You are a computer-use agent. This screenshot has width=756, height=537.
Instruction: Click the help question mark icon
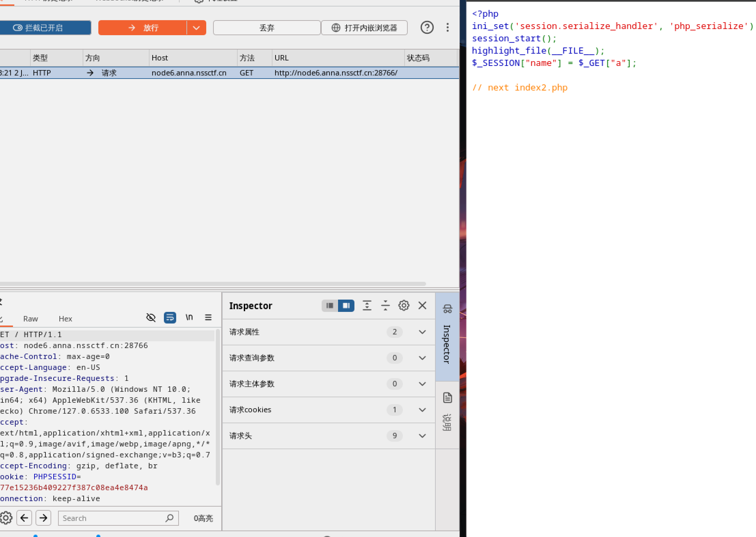427,27
